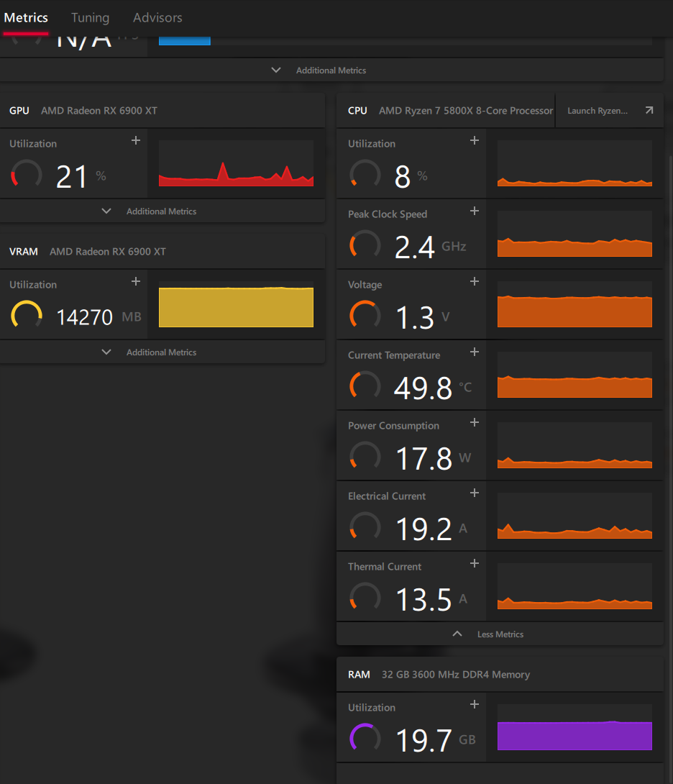Click the Electrical Current graph
Screen dimensions: 673x784
point(574,516)
